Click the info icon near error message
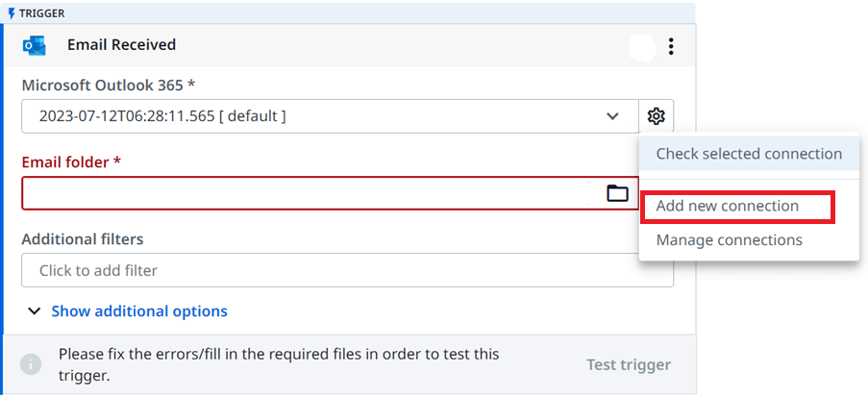 click(x=31, y=364)
